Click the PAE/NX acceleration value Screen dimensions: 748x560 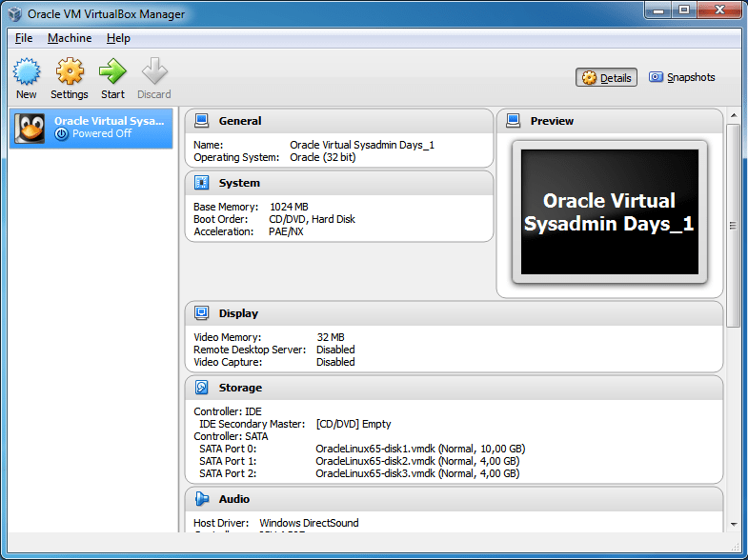point(286,231)
